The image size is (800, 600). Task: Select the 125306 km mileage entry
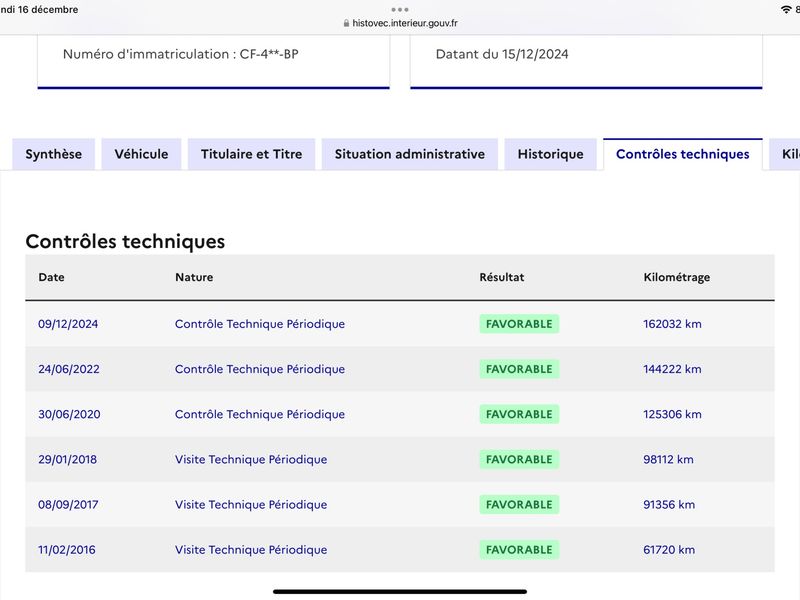pos(672,414)
